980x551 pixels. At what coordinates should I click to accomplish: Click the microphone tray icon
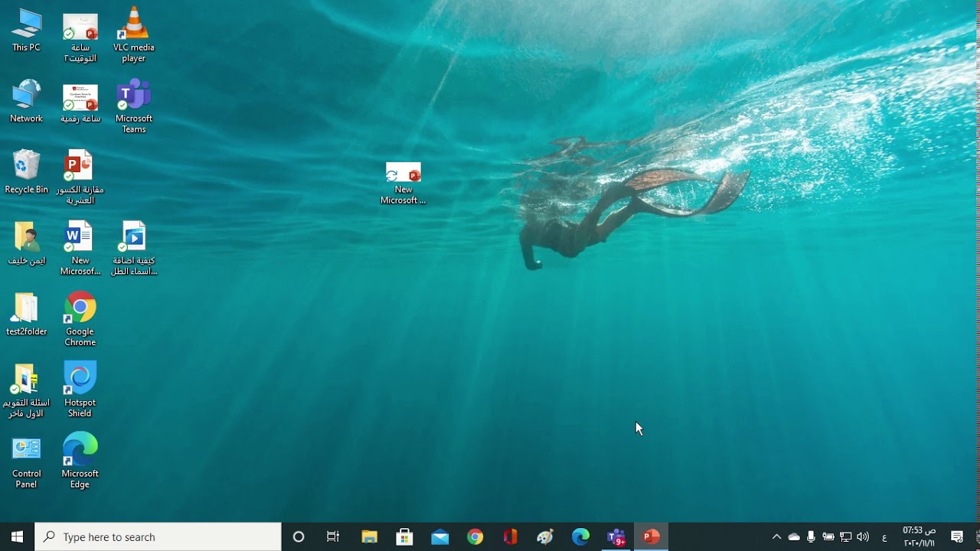pos(811,536)
